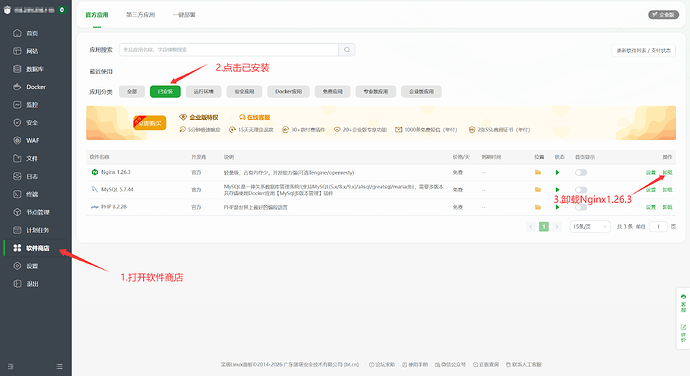This screenshot has height=376, width=690.
Task: Open MySQL 5.7.44 install folder icon
Action: (538, 190)
